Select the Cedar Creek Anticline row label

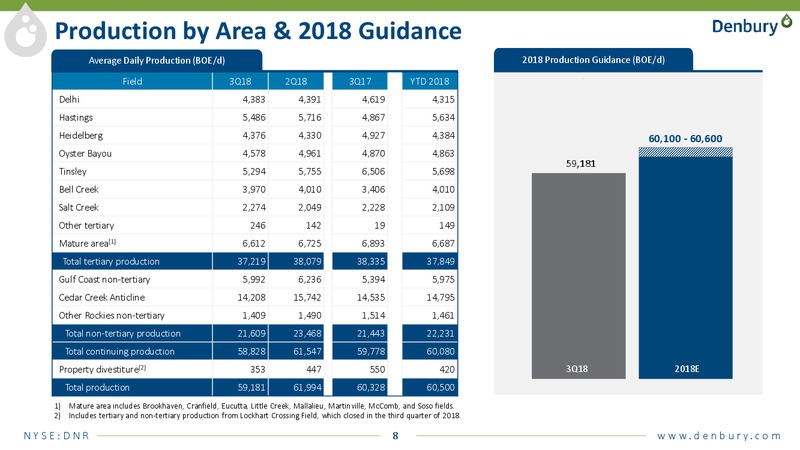102,297
